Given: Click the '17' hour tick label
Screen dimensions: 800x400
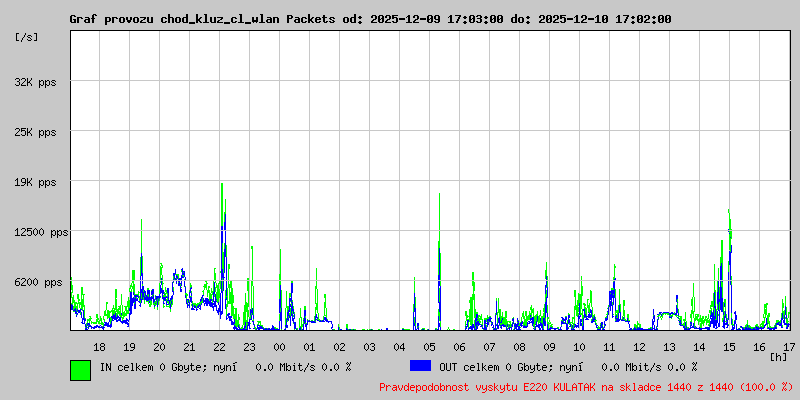Looking at the screenshot, I should (789, 347).
